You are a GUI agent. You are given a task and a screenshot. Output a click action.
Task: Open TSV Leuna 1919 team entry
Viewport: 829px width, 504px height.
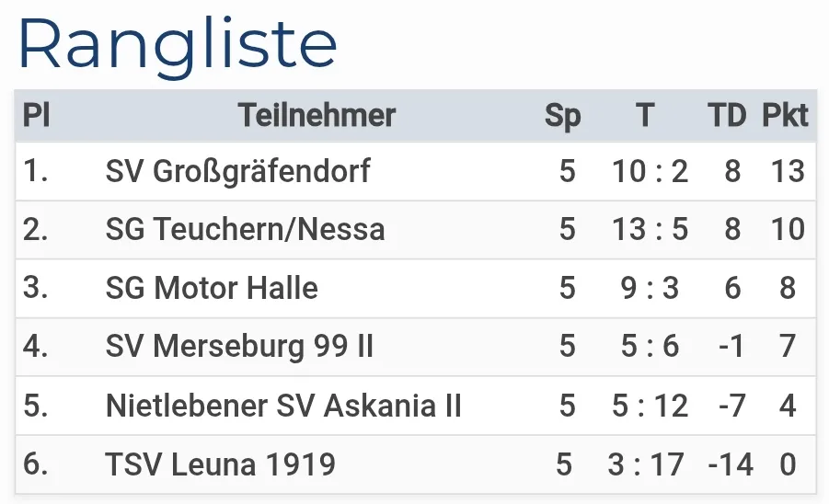221,464
